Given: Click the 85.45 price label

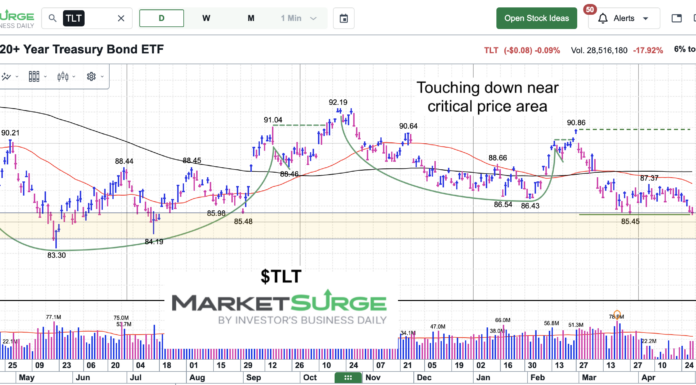Looking at the screenshot, I should point(630,221).
